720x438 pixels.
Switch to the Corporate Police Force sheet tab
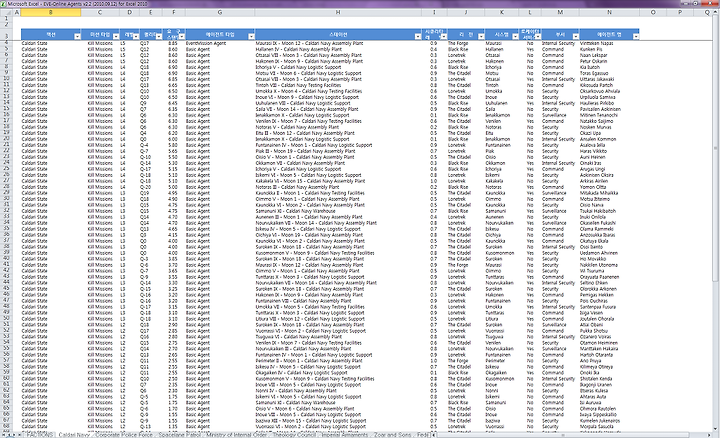click(124, 434)
